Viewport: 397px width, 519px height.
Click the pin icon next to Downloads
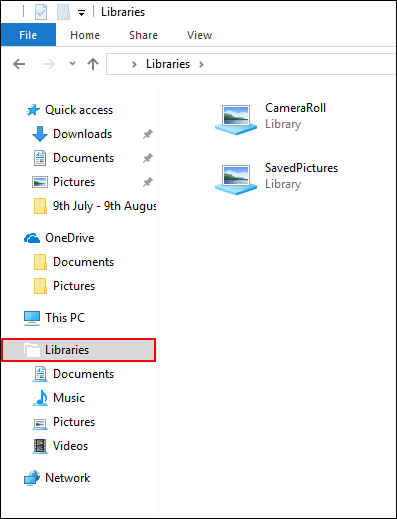148,134
